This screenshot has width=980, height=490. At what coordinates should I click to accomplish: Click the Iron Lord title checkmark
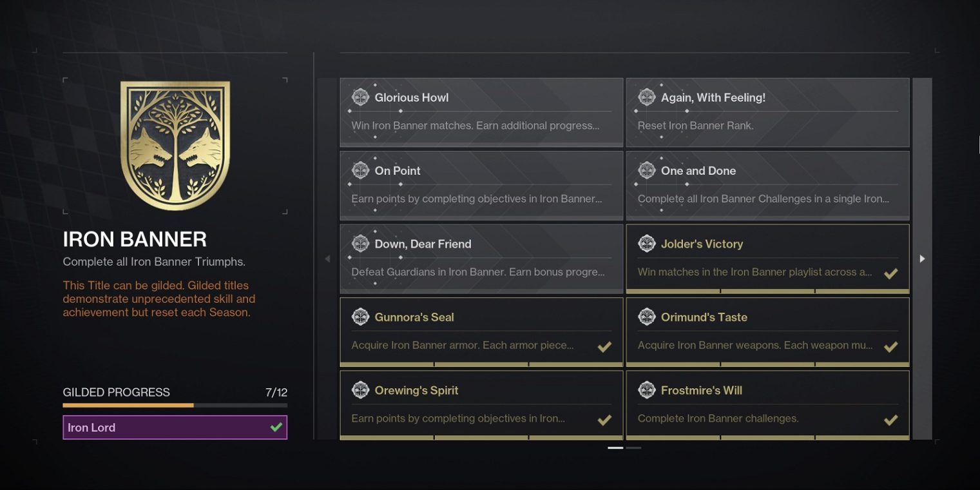[x=276, y=427]
